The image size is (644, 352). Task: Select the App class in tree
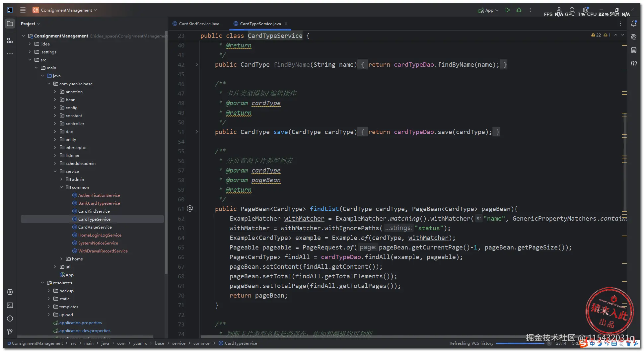(x=70, y=275)
